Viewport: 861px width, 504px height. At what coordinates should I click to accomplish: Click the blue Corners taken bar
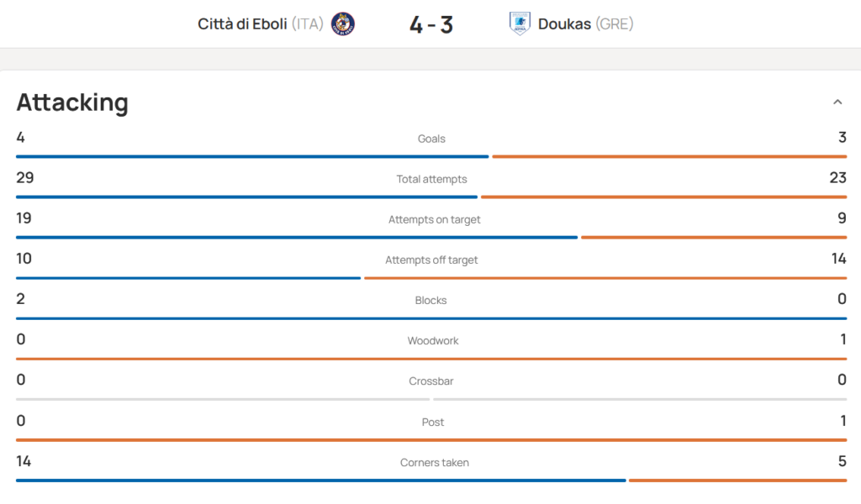[320, 480]
